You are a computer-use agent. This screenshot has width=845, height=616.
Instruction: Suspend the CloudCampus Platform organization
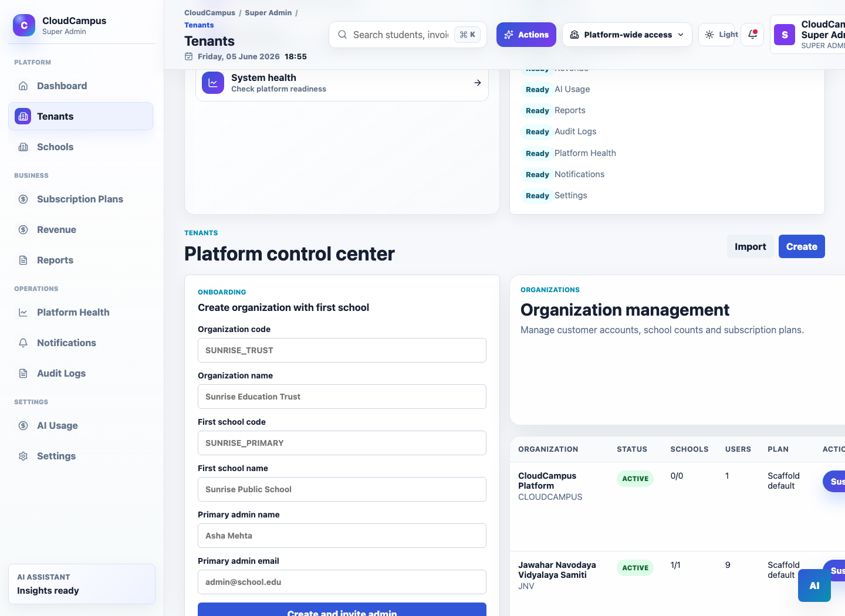click(834, 482)
